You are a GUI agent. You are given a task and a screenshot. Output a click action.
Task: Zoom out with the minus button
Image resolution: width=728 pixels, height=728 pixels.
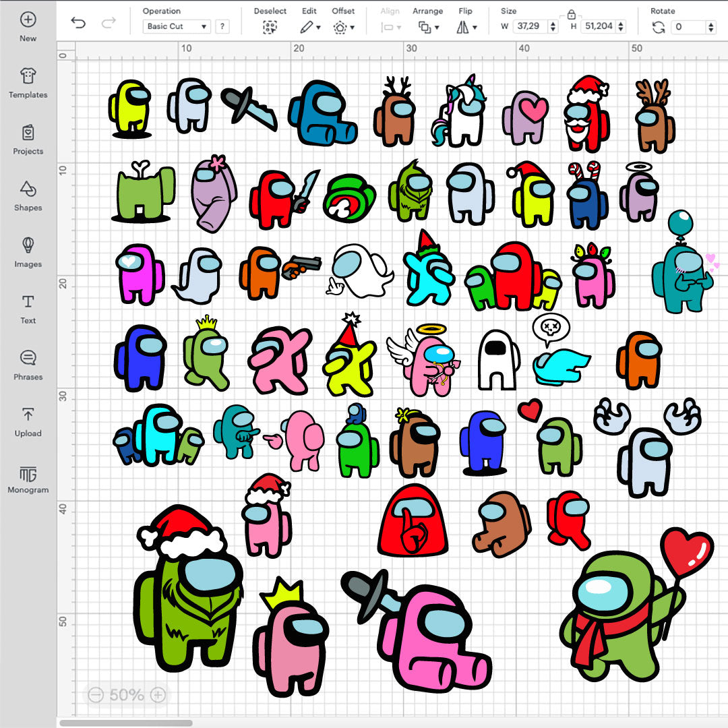click(96, 694)
